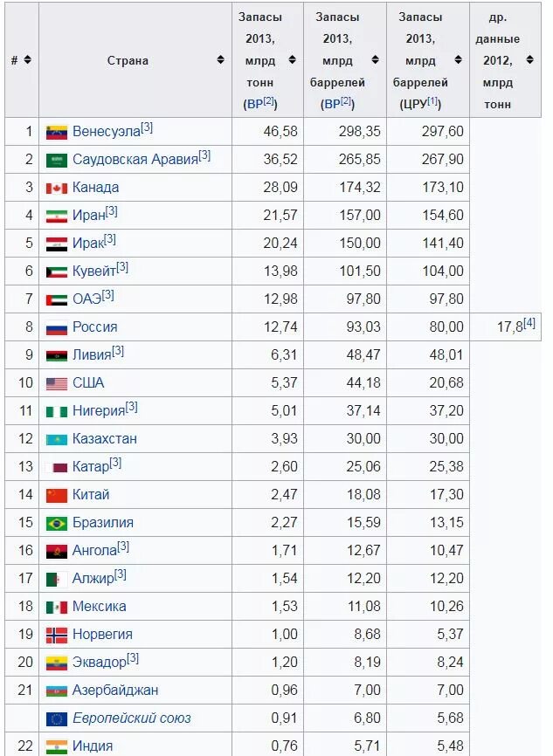
Task: Sort table by Страна column arrows
Action: (x=220, y=59)
